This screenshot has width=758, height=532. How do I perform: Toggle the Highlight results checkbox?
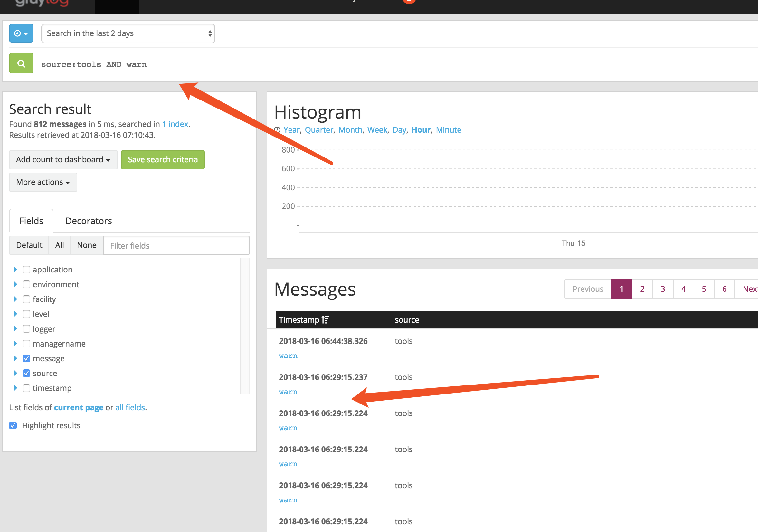click(x=13, y=425)
